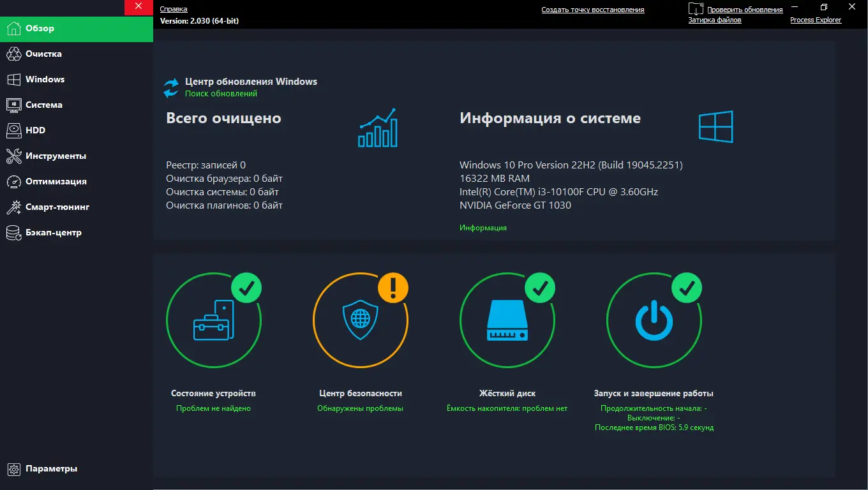This screenshot has height=490, width=868.
Task: Click the Жёсткий диск label
Action: (x=507, y=394)
